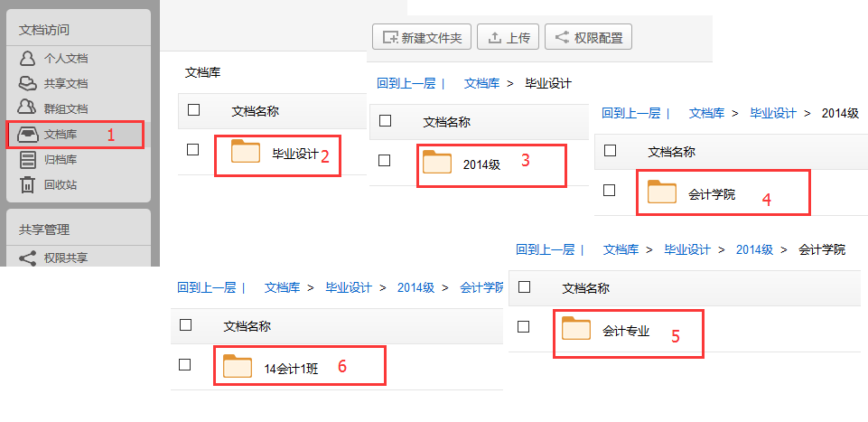
Task: Select the 文档库 sidebar menu item
Action: 74,135
